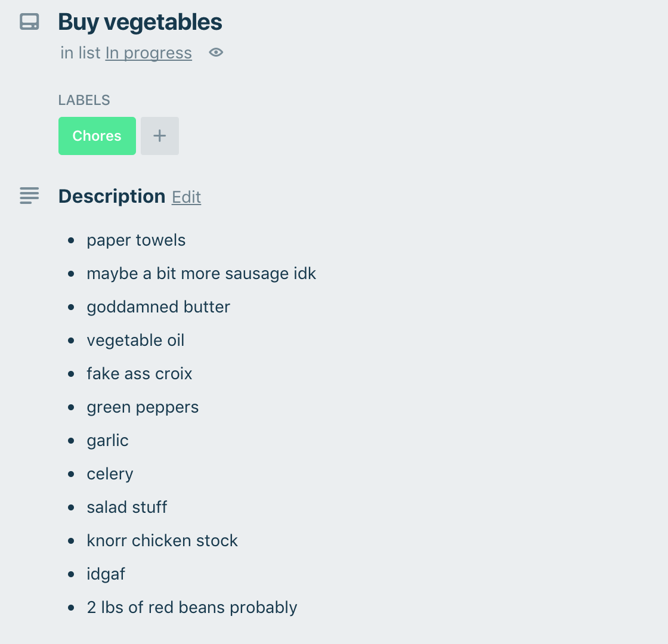Select the "garlic" list entry
Viewport: 668px width, 644px height.
[x=107, y=441]
